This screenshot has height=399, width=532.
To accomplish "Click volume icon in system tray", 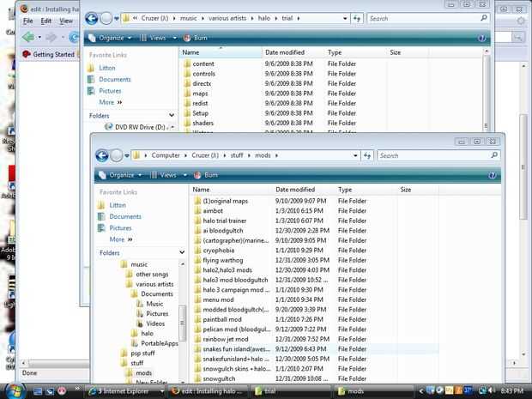I will click(x=491, y=391).
